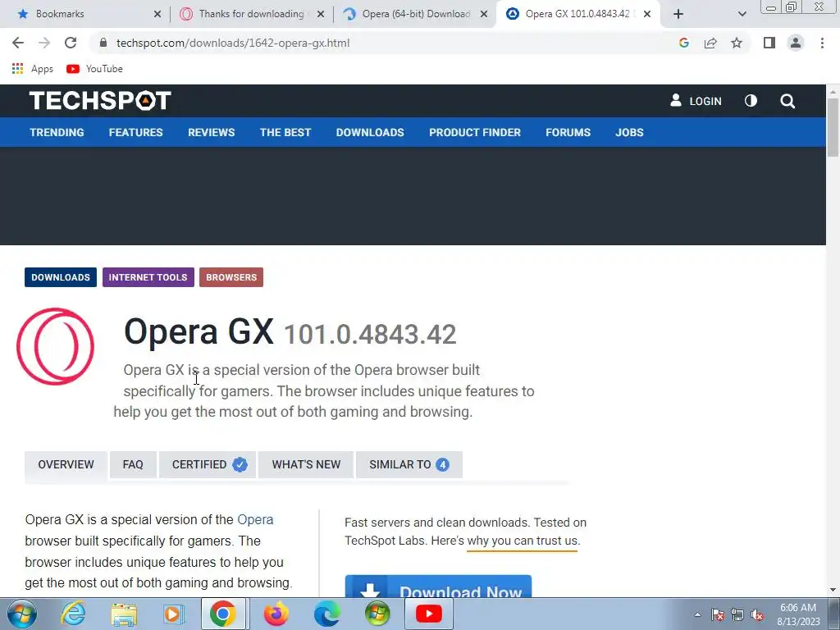Open the Google icon in address bar

click(x=683, y=43)
